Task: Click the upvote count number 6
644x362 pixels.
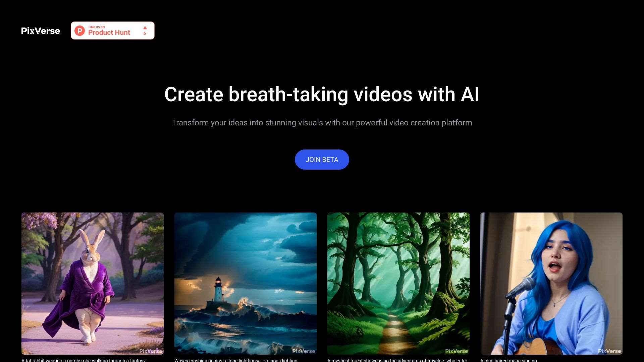Action: click(145, 34)
